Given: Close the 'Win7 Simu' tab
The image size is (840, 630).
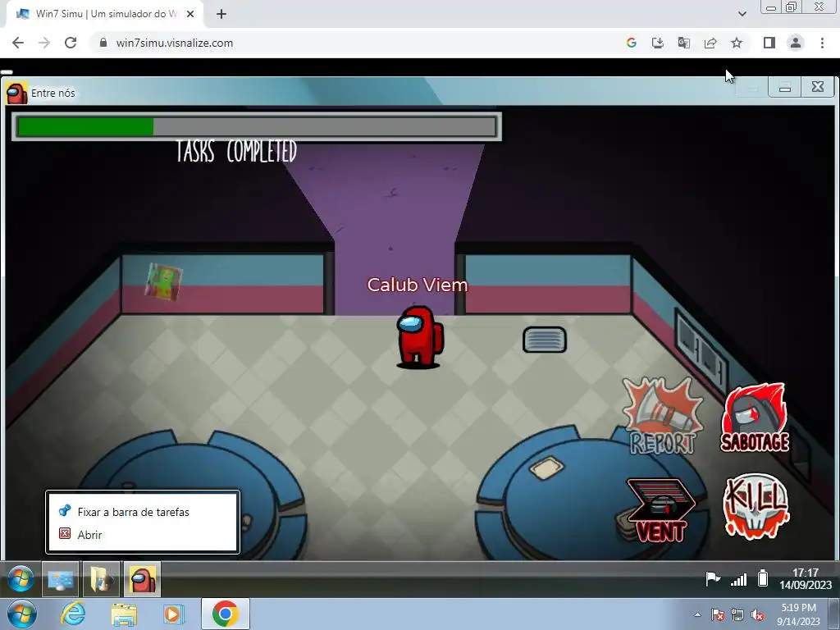Looking at the screenshot, I should pyautogui.click(x=190, y=14).
